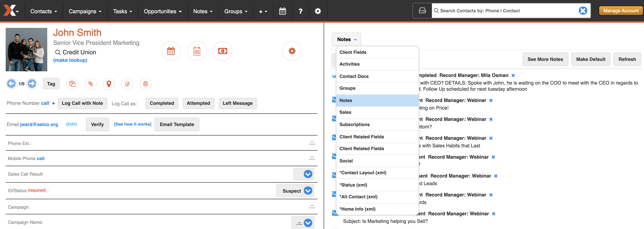Viewport: 644px width, 229px height.
Task: Choose Subscriptions in the panel menu
Action: click(377, 125)
